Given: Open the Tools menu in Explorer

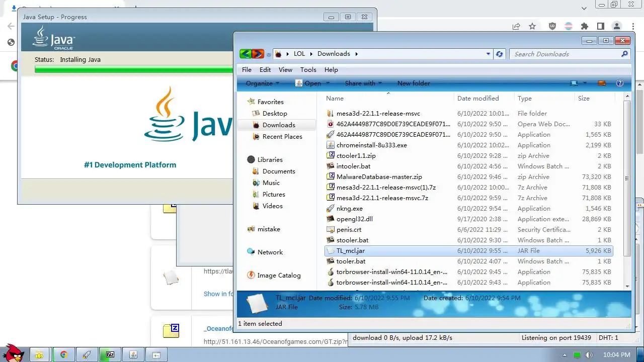Looking at the screenshot, I should point(308,69).
